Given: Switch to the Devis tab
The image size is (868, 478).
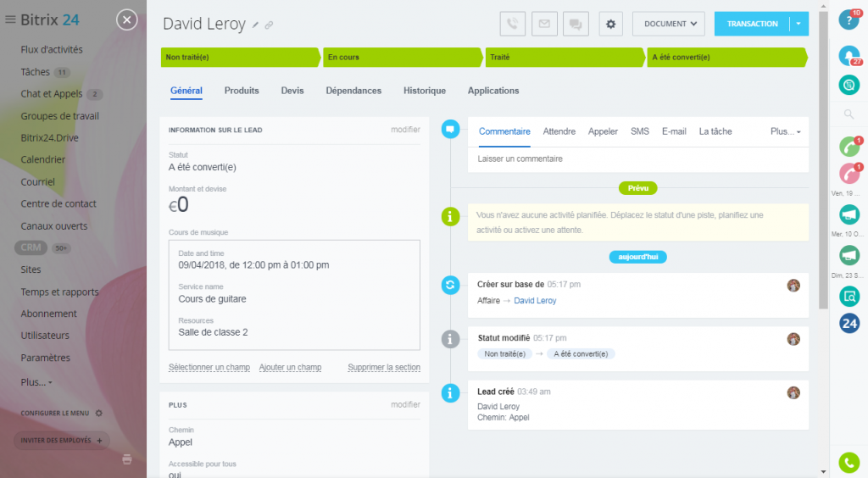Looking at the screenshot, I should (x=292, y=91).
